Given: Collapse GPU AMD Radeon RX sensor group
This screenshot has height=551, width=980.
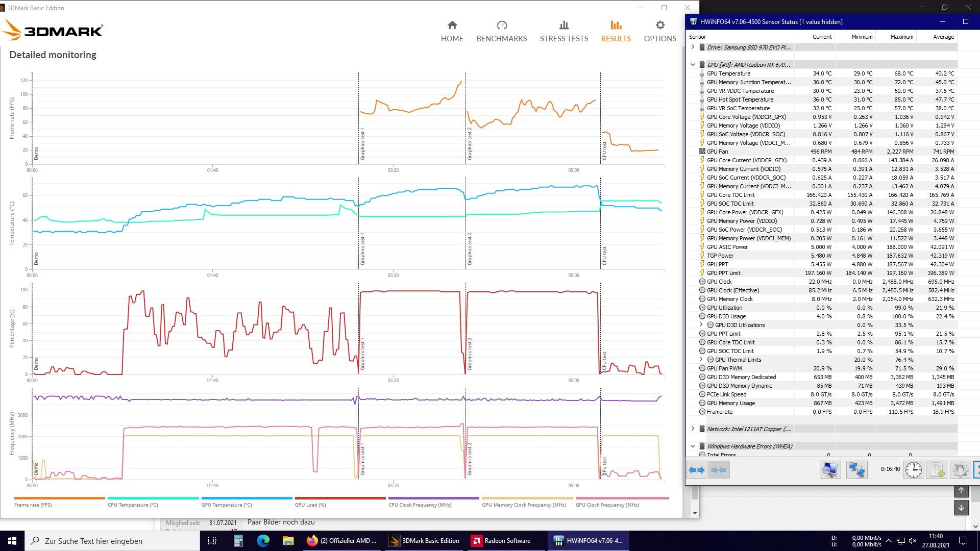Looking at the screenshot, I should (693, 65).
